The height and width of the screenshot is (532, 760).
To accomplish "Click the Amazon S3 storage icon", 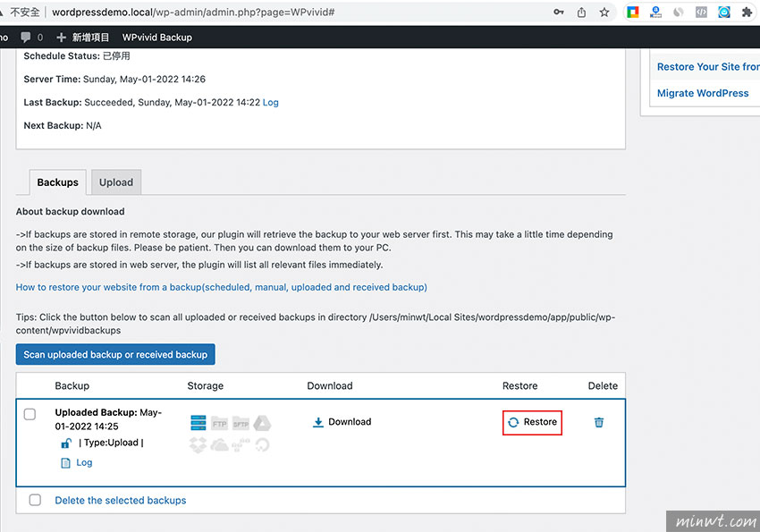I will pyautogui.click(x=241, y=444).
